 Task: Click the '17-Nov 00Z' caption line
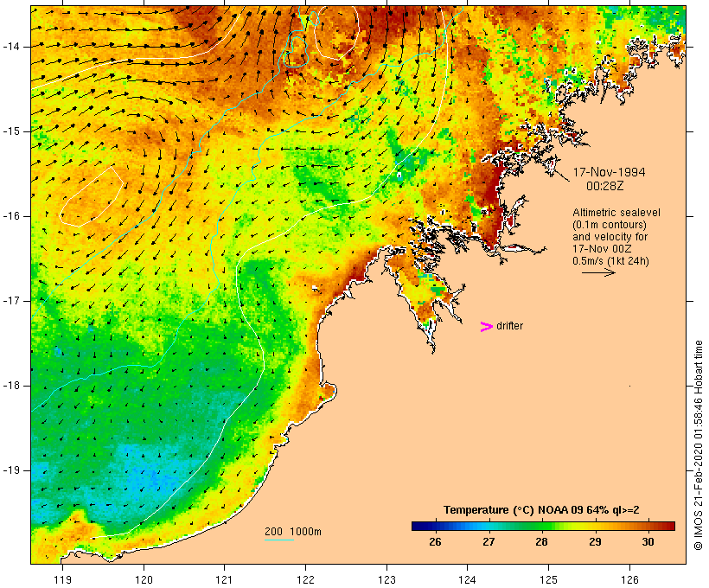pyautogui.click(x=602, y=249)
